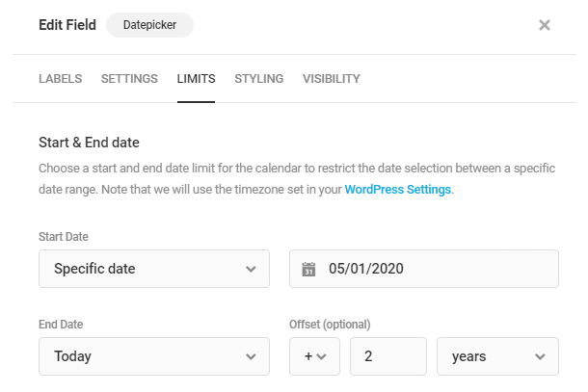Screen dimensions: 588x392
Task: Expand the End Date 'Today' dropdown
Action: coord(154,356)
